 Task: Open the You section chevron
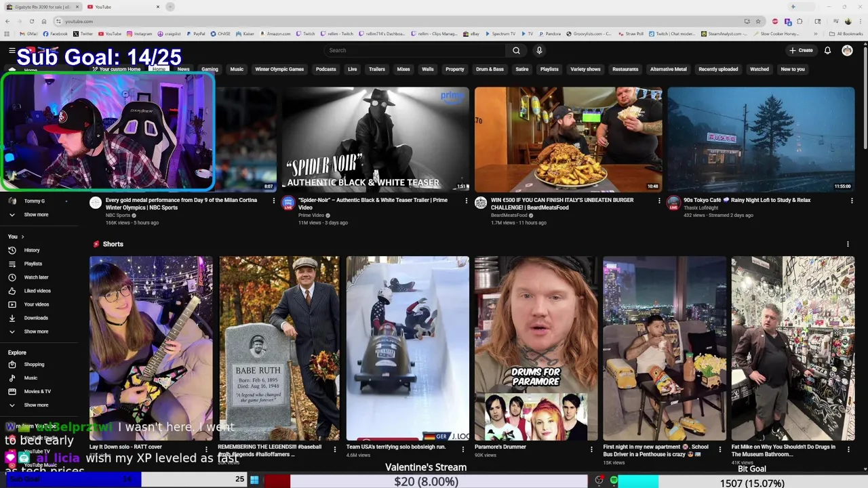pos(22,237)
